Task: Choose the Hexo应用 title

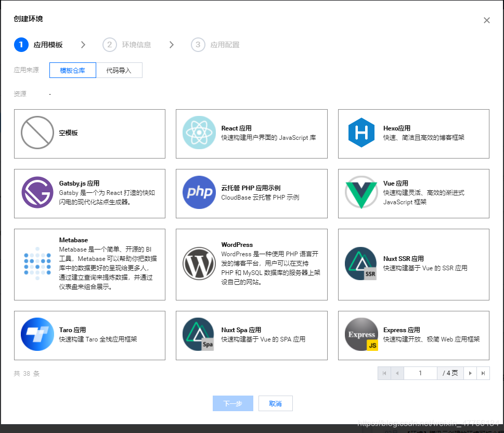Action: 397,128
